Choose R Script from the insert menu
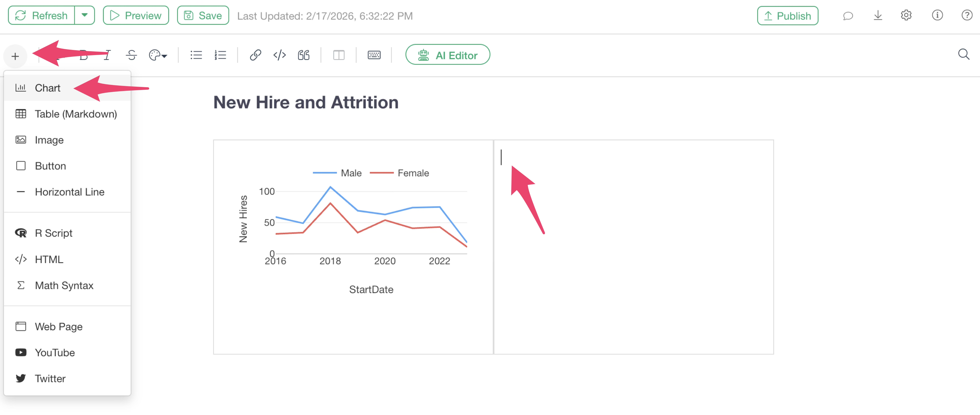 [x=54, y=233]
